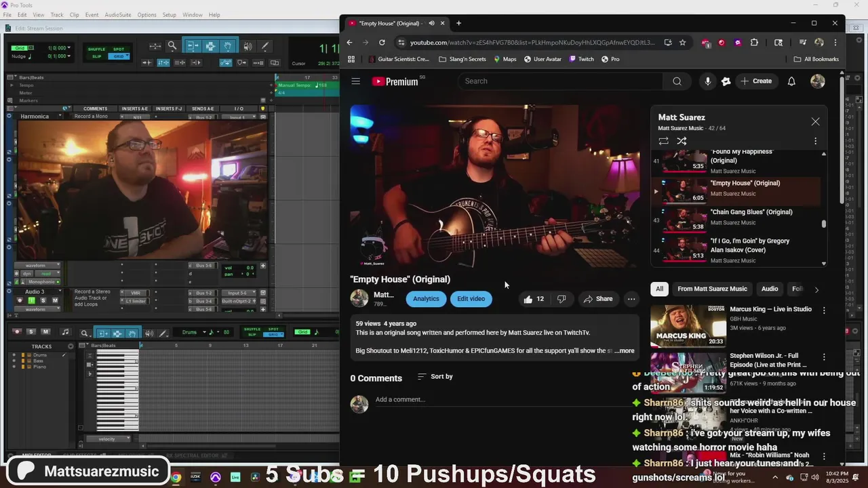
Task: Solo the Audio 3 track
Action: tap(43, 300)
